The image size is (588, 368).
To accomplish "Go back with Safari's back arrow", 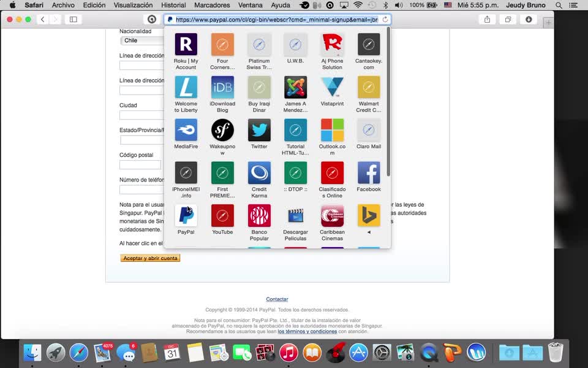I will pyautogui.click(x=43, y=20).
